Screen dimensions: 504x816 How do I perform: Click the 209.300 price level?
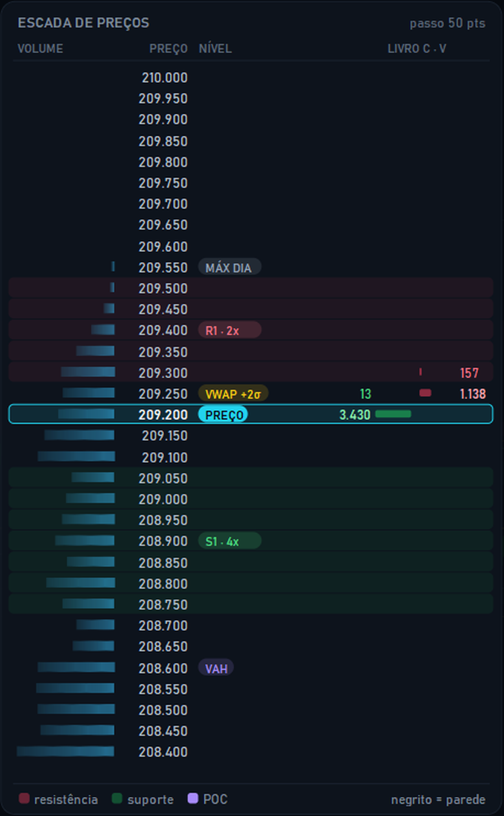[163, 373]
